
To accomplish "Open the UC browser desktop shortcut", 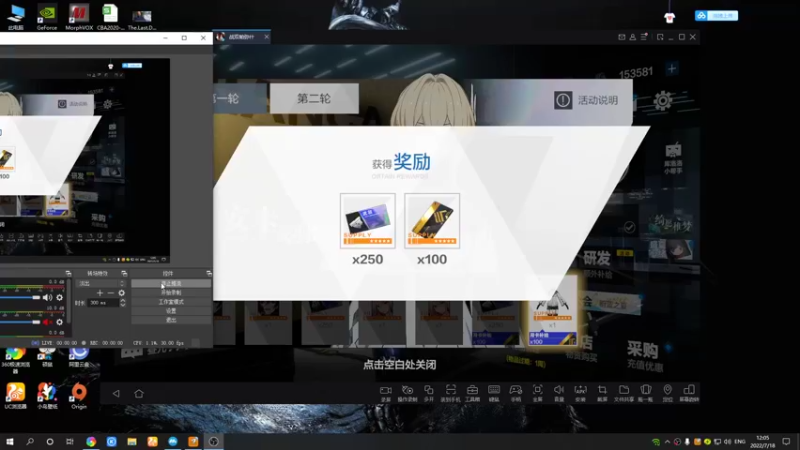I will point(15,396).
